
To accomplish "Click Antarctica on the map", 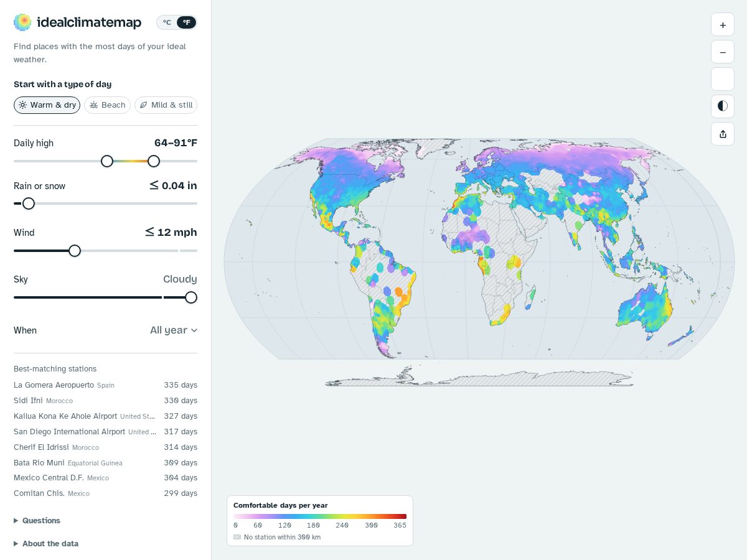I will click(479, 378).
